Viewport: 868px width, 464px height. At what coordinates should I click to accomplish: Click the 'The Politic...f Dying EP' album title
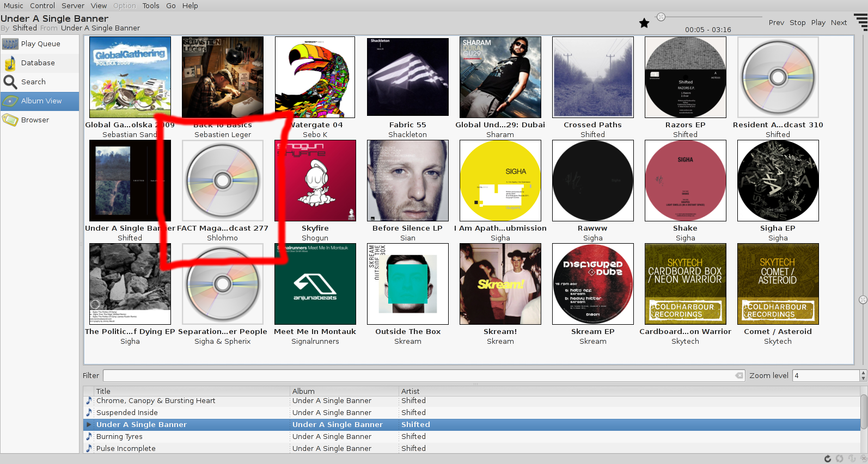pos(130,331)
